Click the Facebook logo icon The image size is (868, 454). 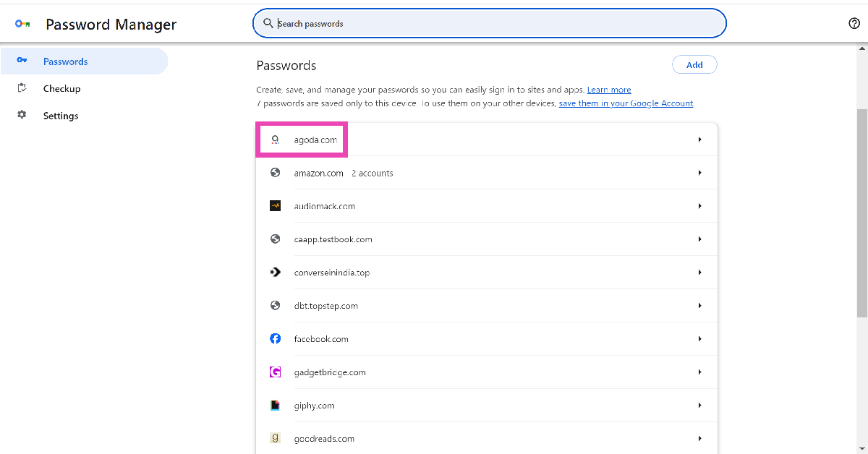coord(275,339)
